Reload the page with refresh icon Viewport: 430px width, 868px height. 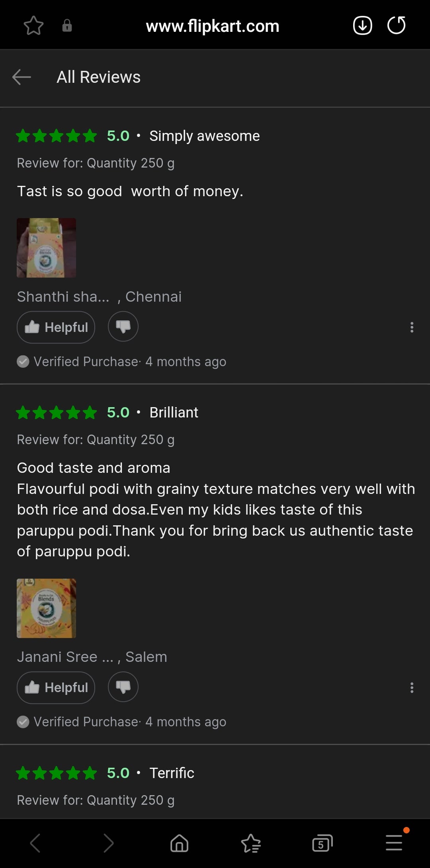point(397,25)
